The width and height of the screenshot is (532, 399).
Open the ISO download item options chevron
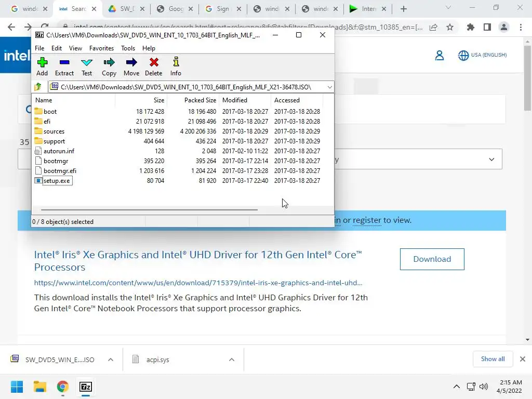point(111,360)
